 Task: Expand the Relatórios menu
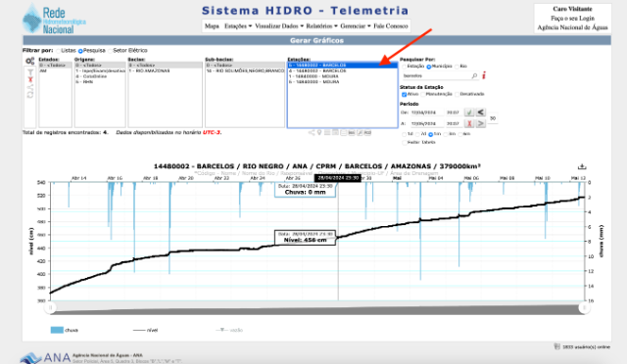click(322, 26)
